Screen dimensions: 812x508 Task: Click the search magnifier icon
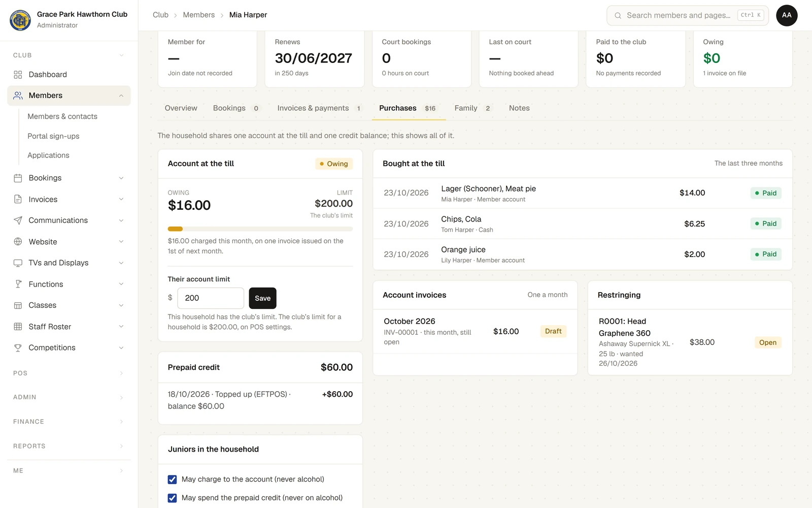click(x=618, y=16)
